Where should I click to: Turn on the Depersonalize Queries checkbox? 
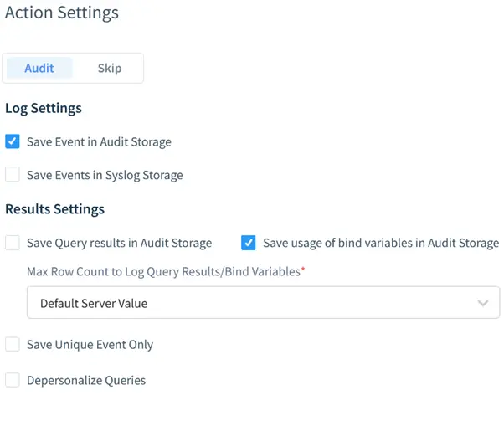[x=13, y=380]
